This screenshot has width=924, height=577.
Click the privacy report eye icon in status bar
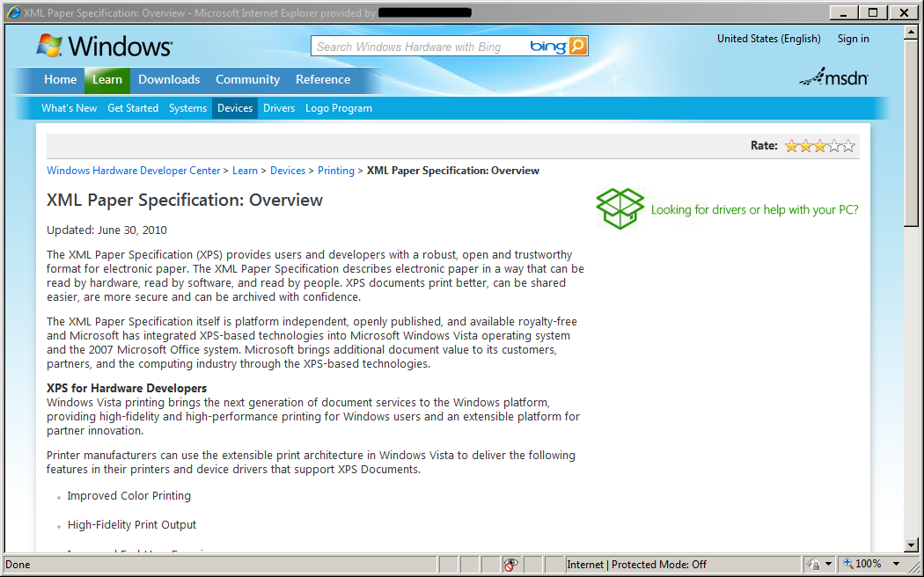[x=510, y=564]
